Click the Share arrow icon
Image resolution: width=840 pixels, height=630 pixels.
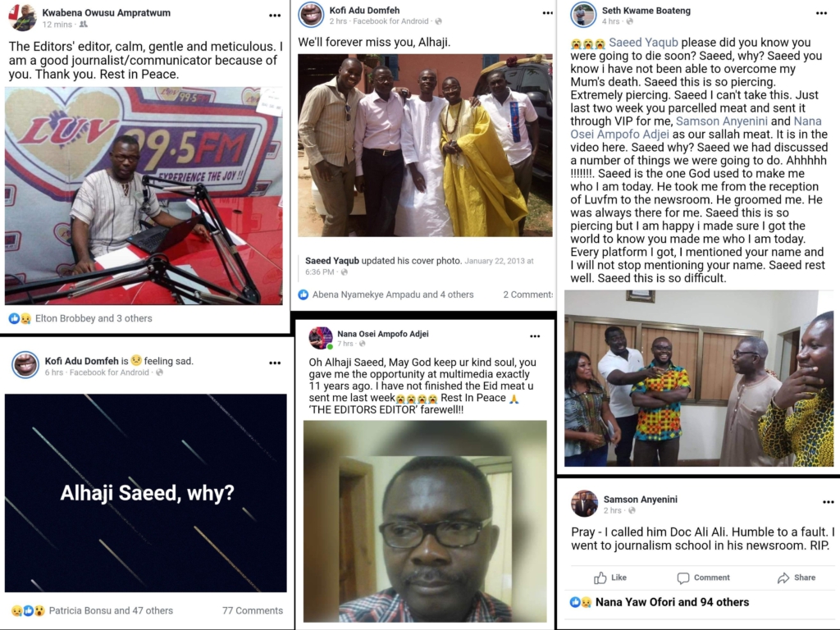click(783, 577)
